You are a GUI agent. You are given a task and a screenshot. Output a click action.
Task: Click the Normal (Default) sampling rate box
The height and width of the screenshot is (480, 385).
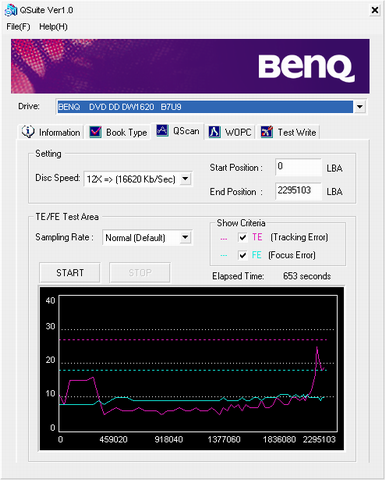coord(147,238)
